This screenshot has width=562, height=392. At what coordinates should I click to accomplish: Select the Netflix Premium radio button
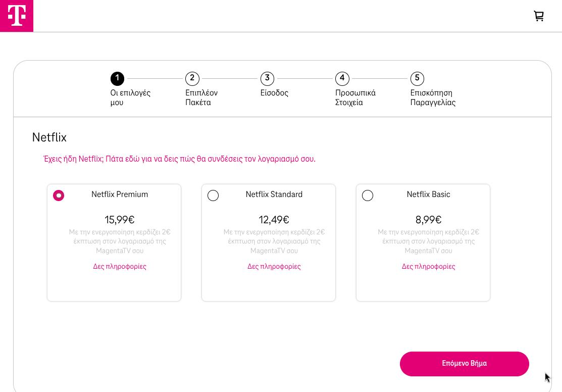[59, 195]
